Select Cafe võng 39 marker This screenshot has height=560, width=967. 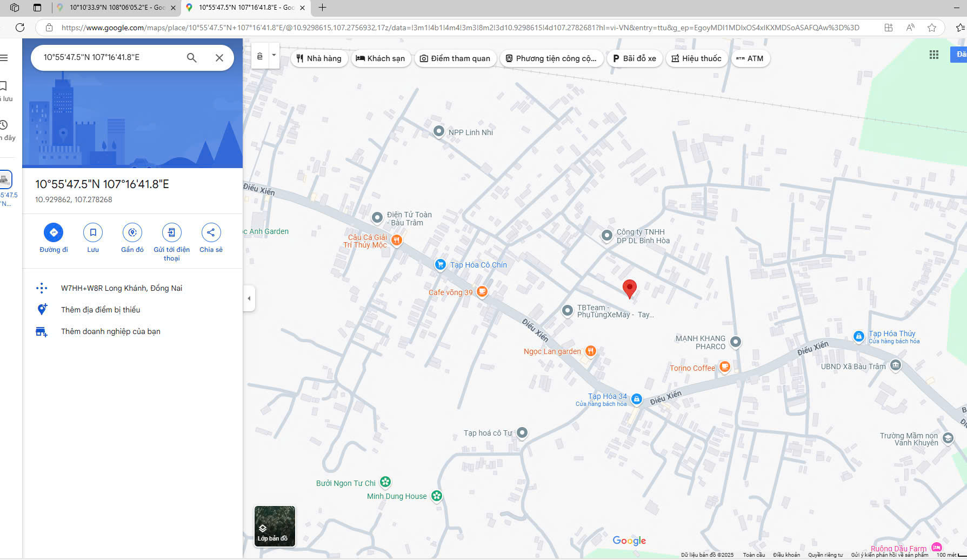tap(482, 291)
